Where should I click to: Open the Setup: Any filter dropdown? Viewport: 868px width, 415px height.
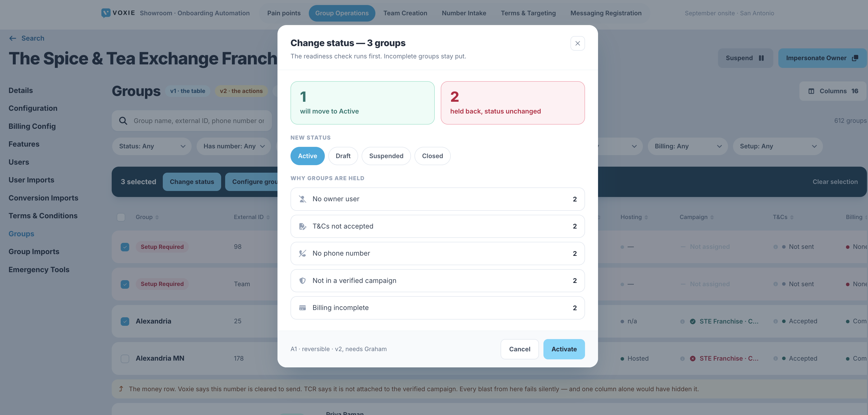pyautogui.click(x=778, y=146)
